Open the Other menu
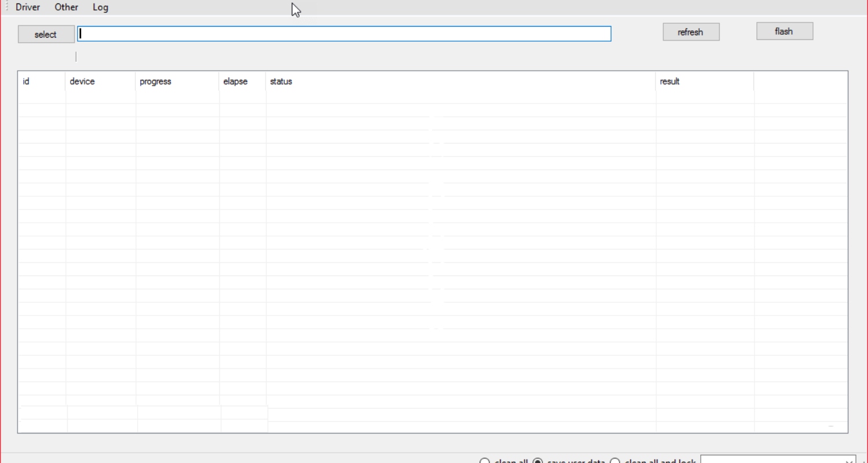The image size is (868, 463). pos(67,8)
